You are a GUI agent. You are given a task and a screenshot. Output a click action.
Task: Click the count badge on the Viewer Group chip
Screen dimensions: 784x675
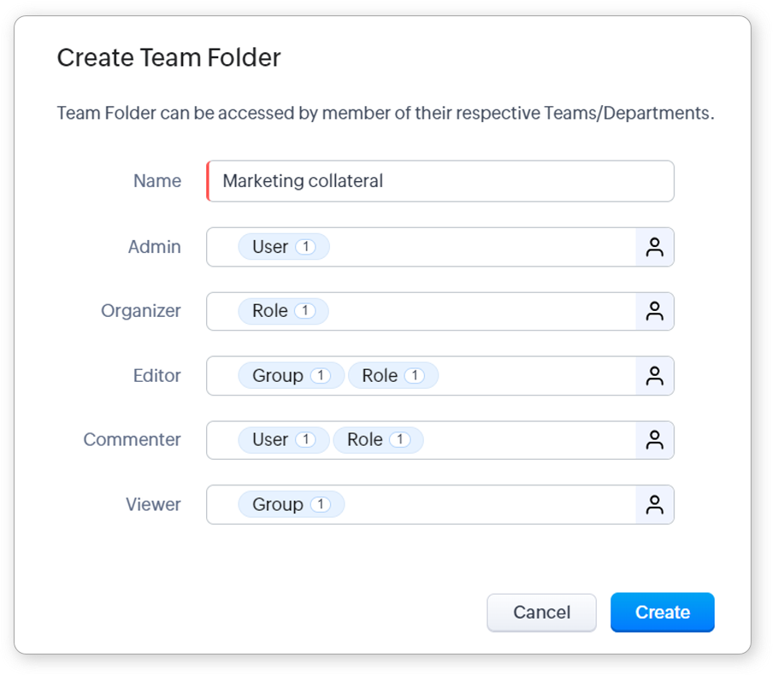point(320,505)
